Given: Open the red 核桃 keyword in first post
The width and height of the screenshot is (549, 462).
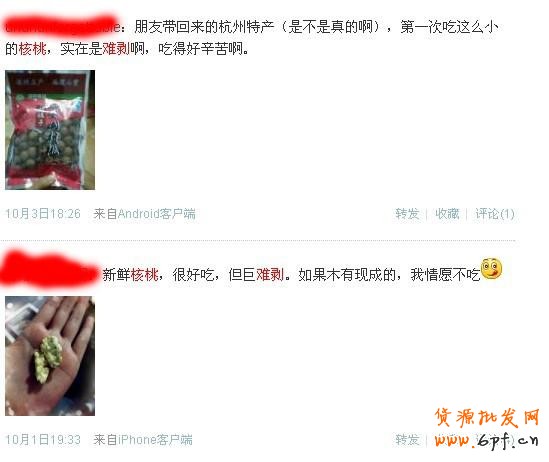Looking at the screenshot, I should [x=32, y=49].
